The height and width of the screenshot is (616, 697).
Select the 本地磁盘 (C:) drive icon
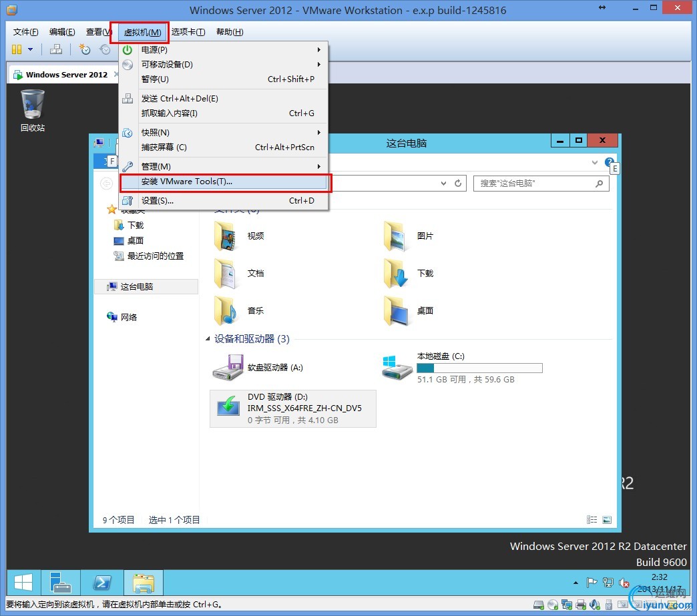397,368
